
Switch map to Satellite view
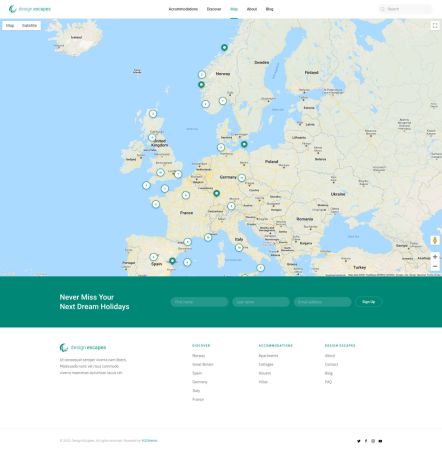coord(29,26)
